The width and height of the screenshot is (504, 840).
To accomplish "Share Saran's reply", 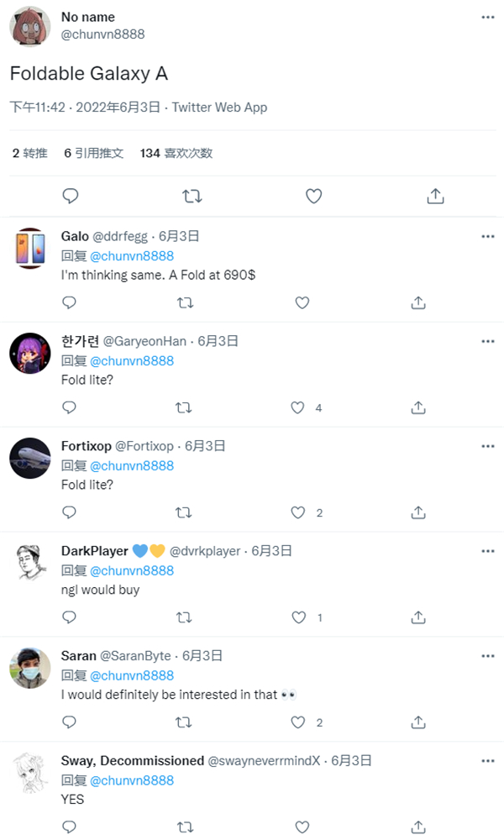I will tap(417, 722).
